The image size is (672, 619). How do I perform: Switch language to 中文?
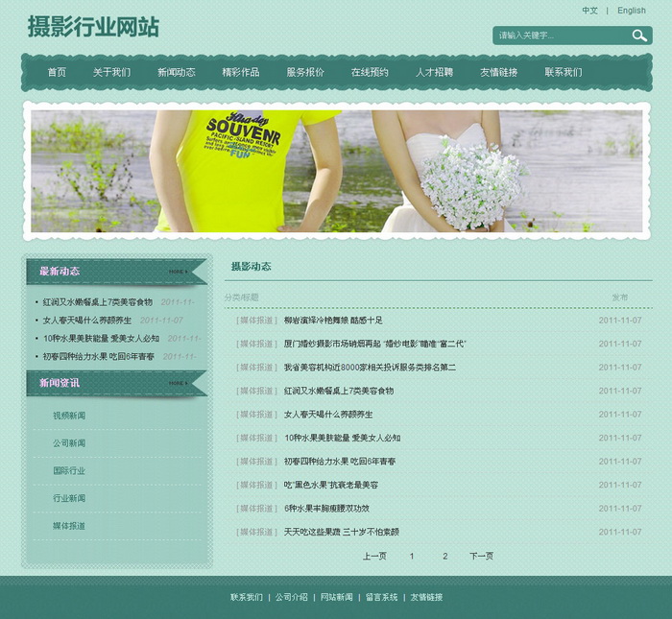point(589,11)
